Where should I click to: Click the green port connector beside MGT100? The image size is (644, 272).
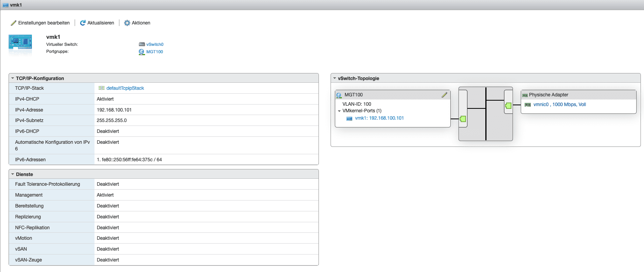click(x=463, y=119)
